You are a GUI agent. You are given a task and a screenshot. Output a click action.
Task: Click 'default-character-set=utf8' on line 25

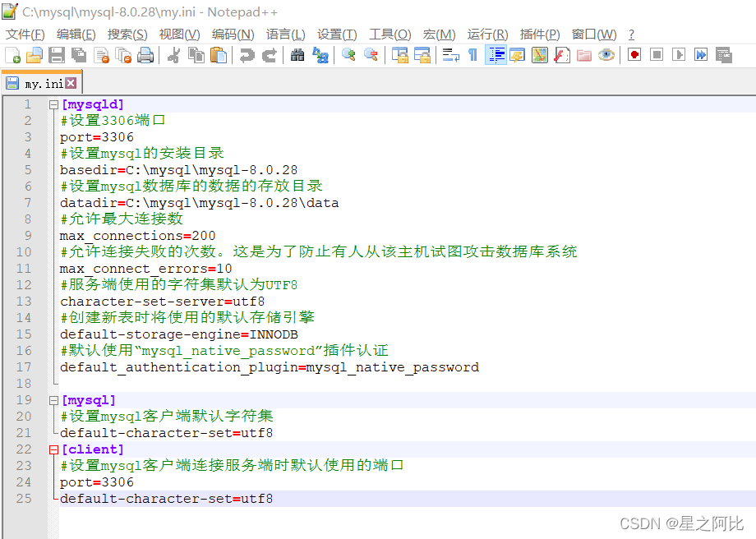tap(166, 499)
